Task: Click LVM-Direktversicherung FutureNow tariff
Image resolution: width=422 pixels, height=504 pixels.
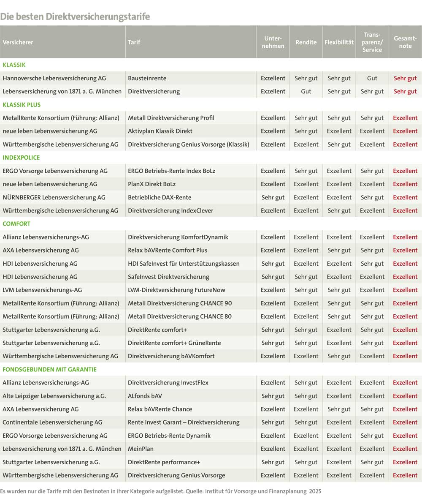Action: 176,290
